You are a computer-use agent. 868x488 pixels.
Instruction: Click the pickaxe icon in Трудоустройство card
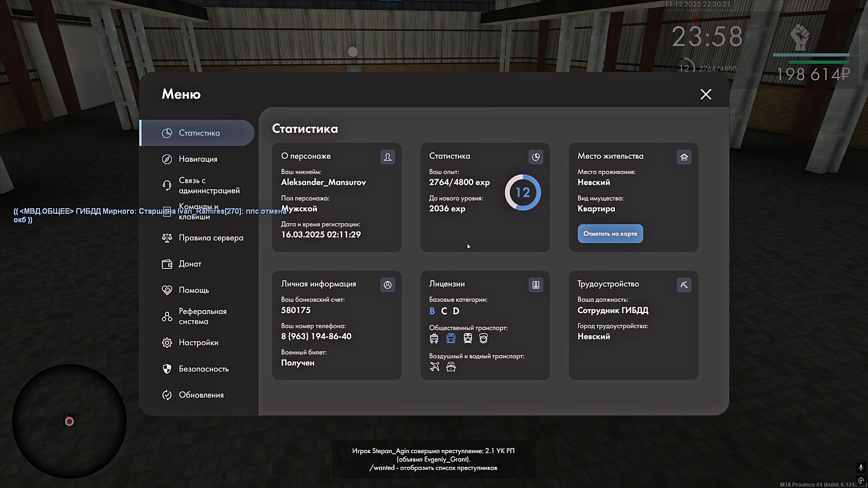[684, 285]
